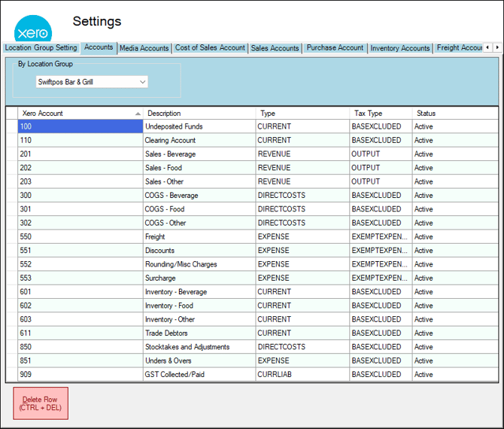Select the Type cell for Trade Debtors
Image resolution: width=504 pixels, height=429 pixels.
(x=302, y=333)
